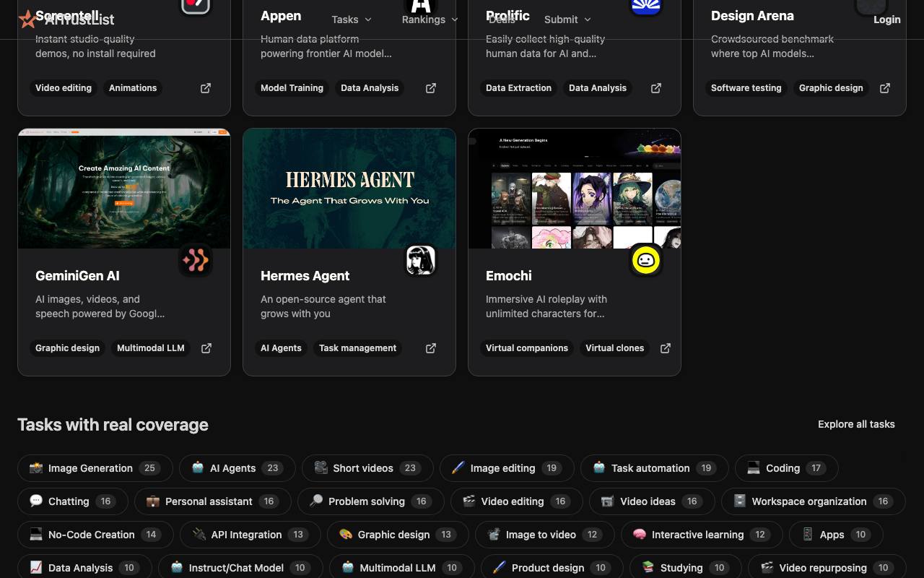Open Prolific's external link icon
The image size is (924, 578).
[x=656, y=88]
